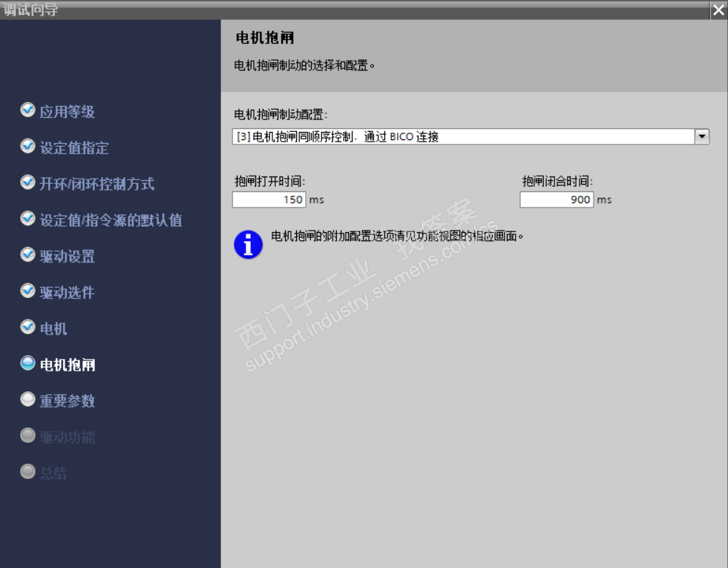Click the checkmark icon beside 设定值指定
Viewport: 728px width, 568px height.
(x=28, y=146)
